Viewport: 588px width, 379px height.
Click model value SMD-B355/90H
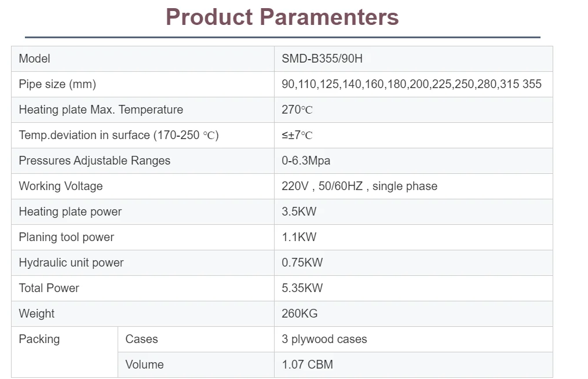tap(322, 59)
